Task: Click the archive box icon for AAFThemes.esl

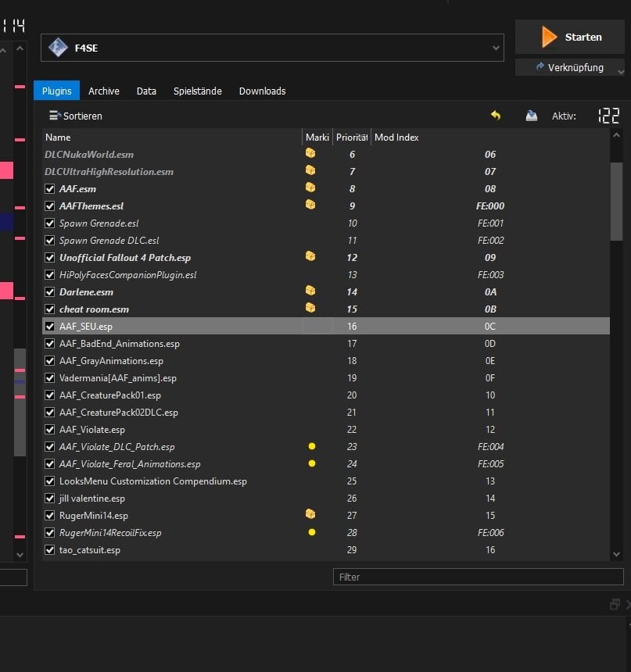Action: coord(310,205)
